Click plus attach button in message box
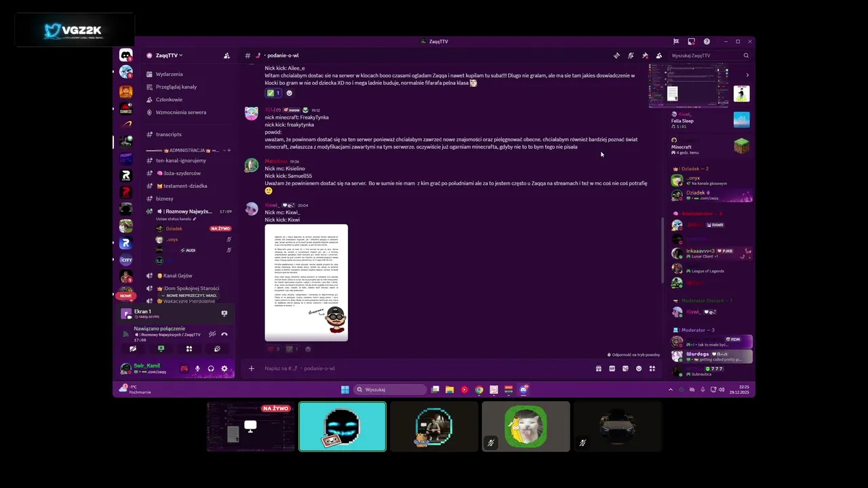 click(x=251, y=369)
